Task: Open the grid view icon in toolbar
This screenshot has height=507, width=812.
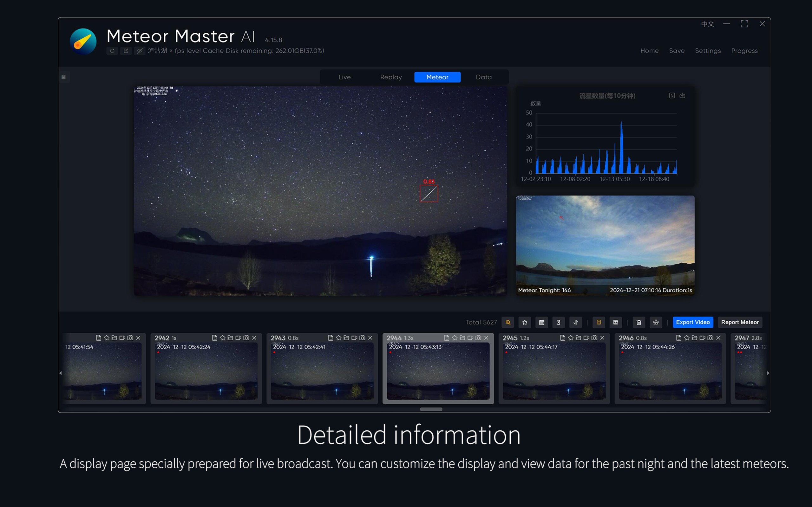Action: pyautogui.click(x=616, y=323)
